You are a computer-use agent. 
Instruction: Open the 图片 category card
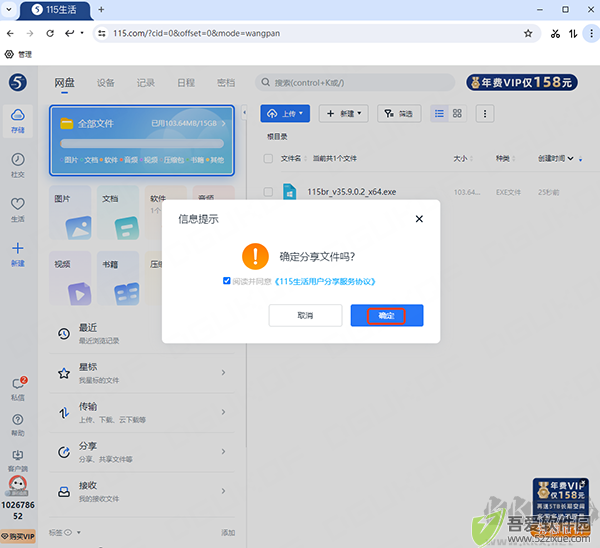pos(70,213)
